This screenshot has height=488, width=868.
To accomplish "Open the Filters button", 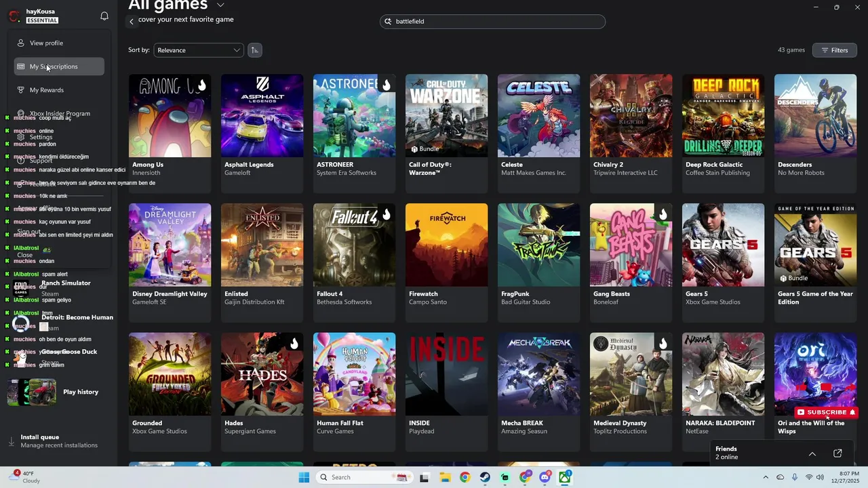I will click(x=835, y=50).
